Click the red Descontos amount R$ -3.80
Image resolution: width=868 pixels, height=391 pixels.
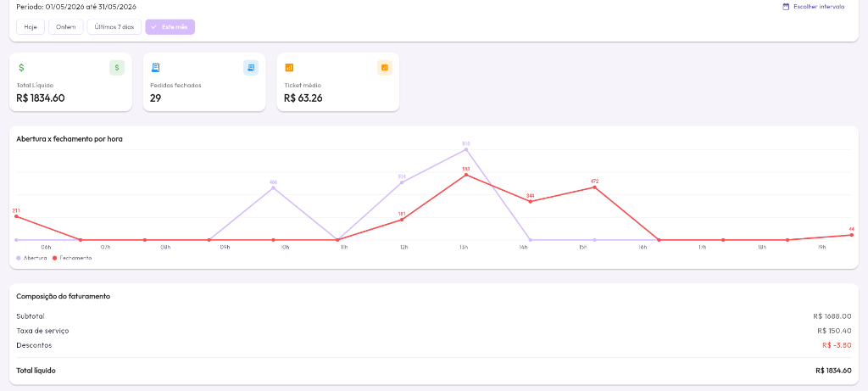837,345
